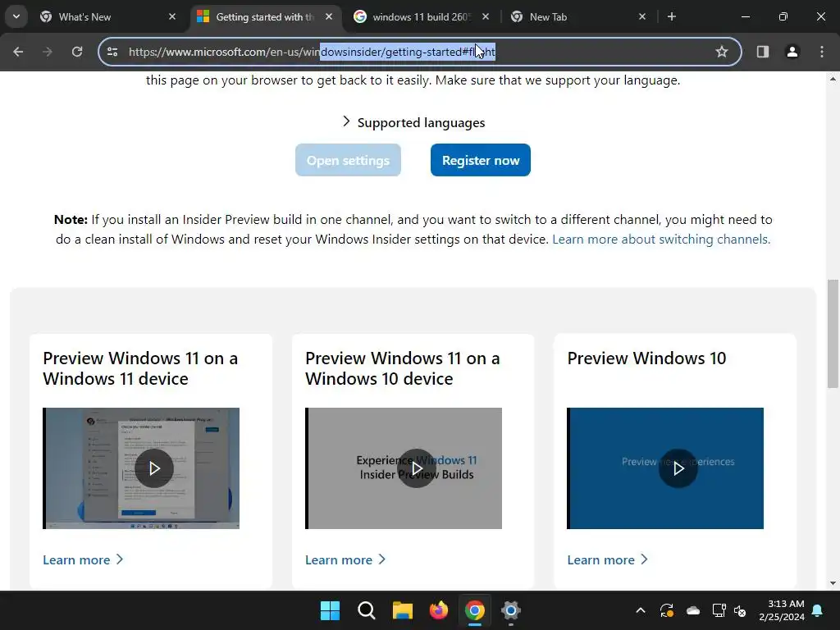Open File Explorer from the taskbar
This screenshot has height=630, width=840.
click(x=402, y=610)
